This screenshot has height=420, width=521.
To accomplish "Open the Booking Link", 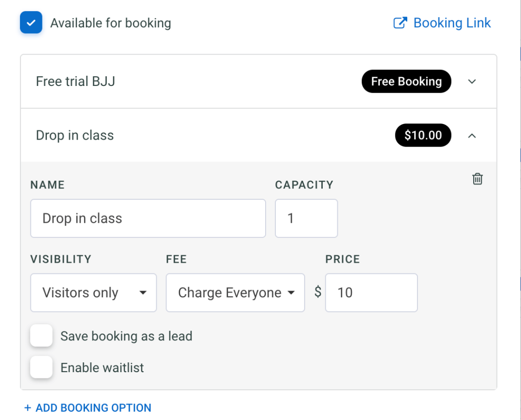I will click(452, 22).
